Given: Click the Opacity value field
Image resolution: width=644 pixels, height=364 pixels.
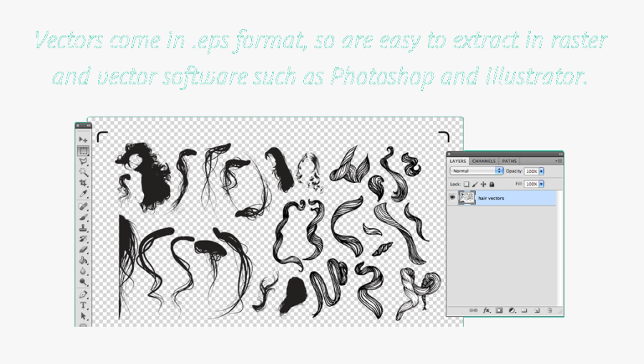Looking at the screenshot, I should tap(532, 171).
